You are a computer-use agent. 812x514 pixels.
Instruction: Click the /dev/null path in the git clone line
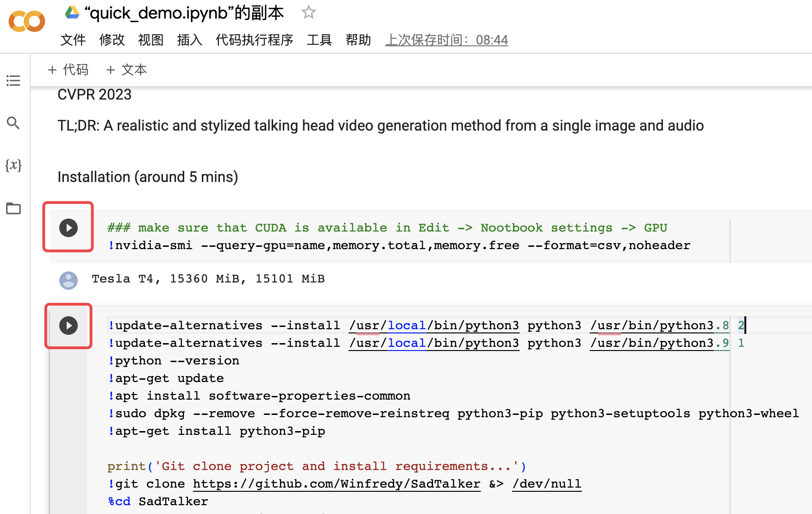[547, 484]
